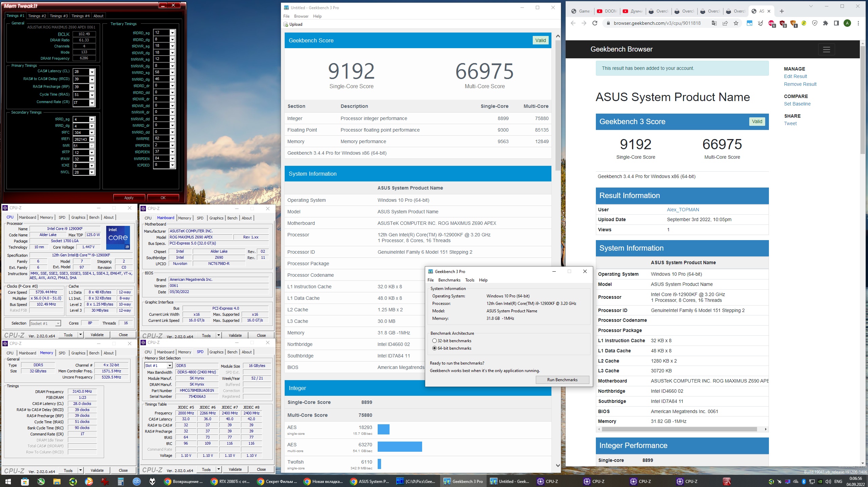
Task: Open a new browser tab with plus
Action: pyautogui.click(x=782, y=11)
